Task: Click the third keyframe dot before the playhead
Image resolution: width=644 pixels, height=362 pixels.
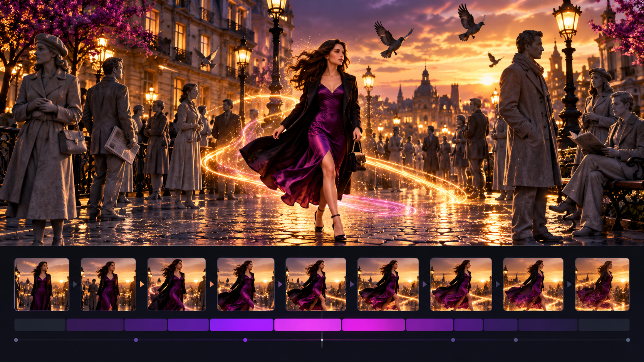Action: (245, 340)
